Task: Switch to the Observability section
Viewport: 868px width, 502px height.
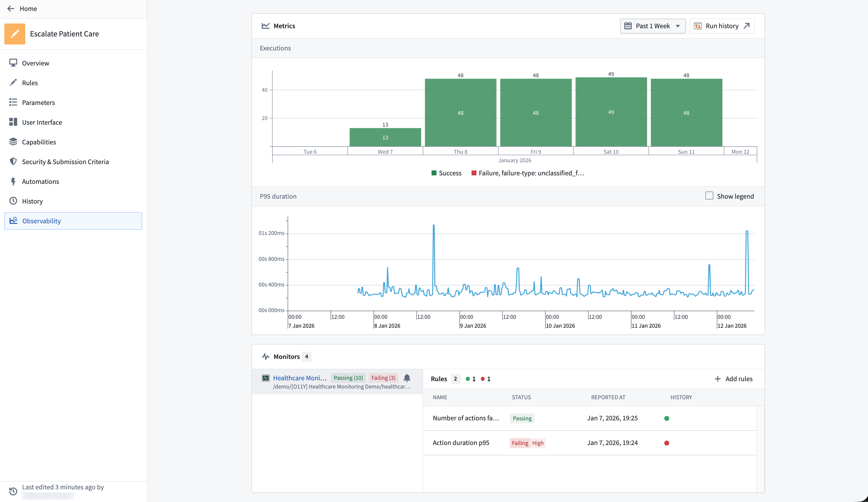Action: (x=41, y=221)
